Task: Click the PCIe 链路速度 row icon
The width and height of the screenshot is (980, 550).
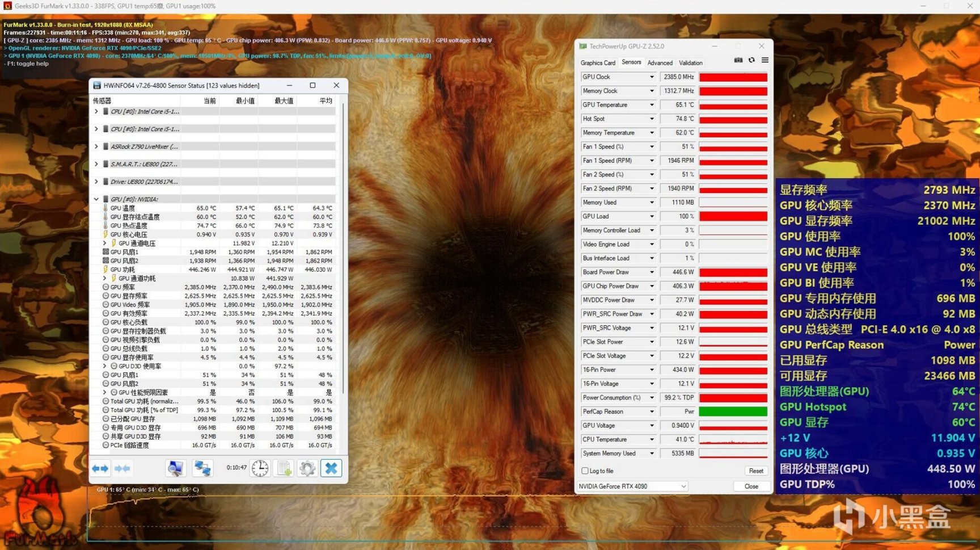Action: [105, 446]
